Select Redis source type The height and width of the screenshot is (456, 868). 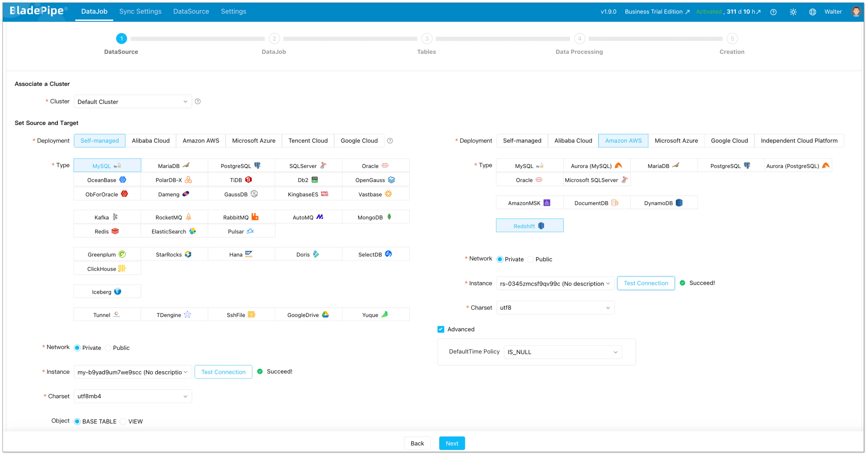107,231
